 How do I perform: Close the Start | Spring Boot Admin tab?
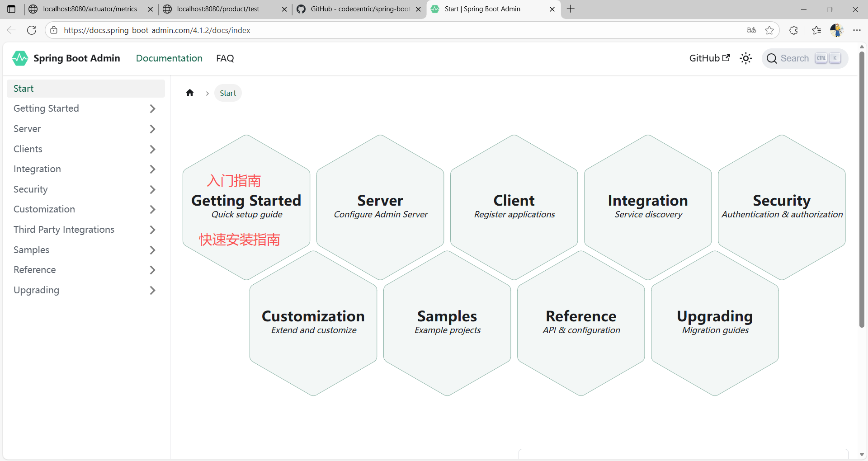pyautogui.click(x=552, y=9)
